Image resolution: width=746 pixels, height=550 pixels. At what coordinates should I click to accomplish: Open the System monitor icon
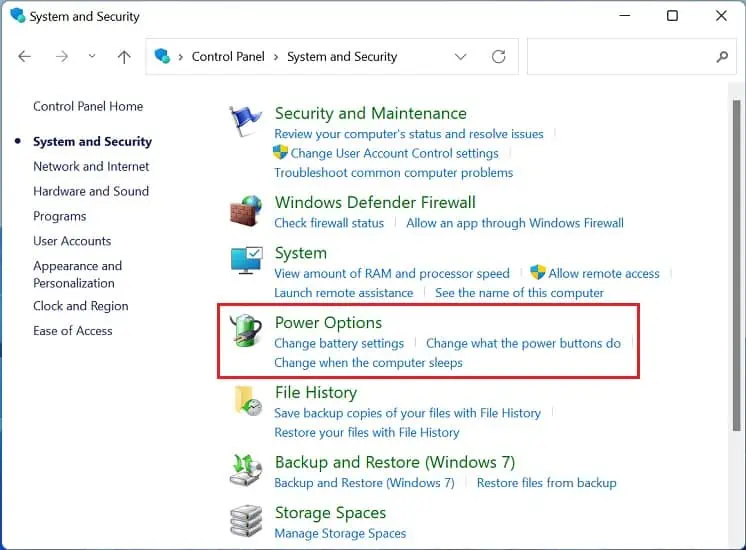(x=245, y=260)
